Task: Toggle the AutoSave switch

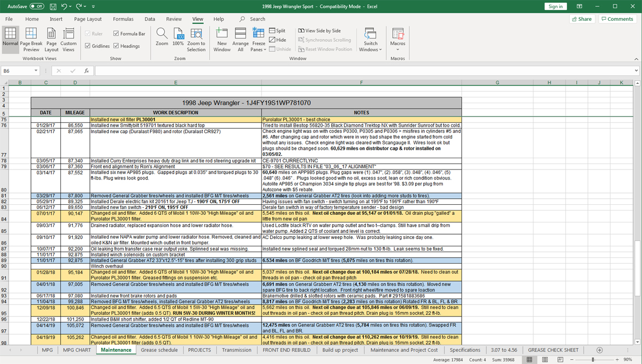Action: [36, 6]
